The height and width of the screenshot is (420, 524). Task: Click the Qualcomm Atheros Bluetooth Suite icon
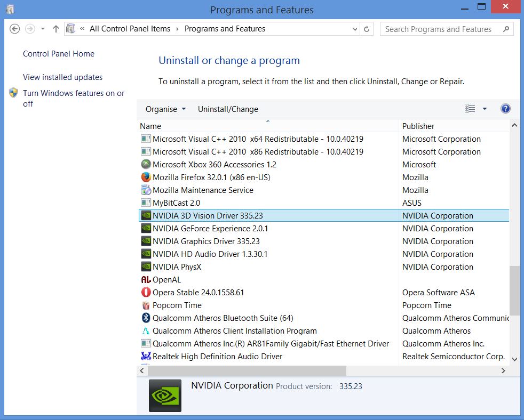[x=146, y=318]
